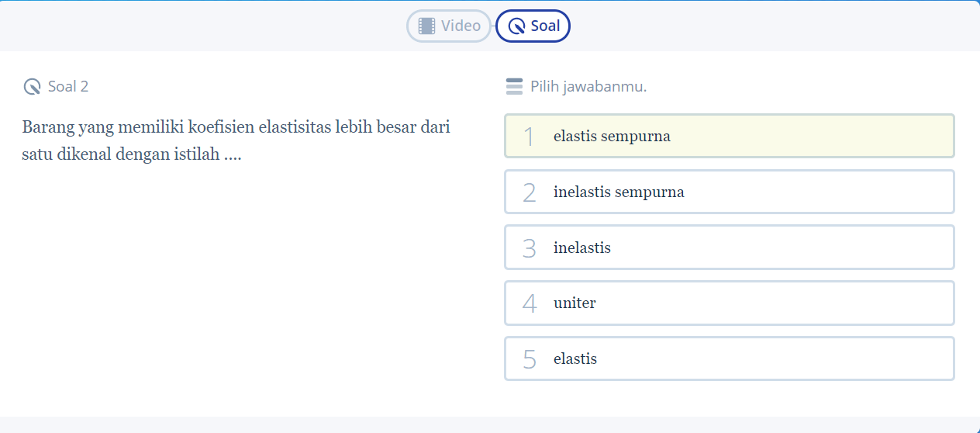Open the Soal tab

[x=533, y=26]
